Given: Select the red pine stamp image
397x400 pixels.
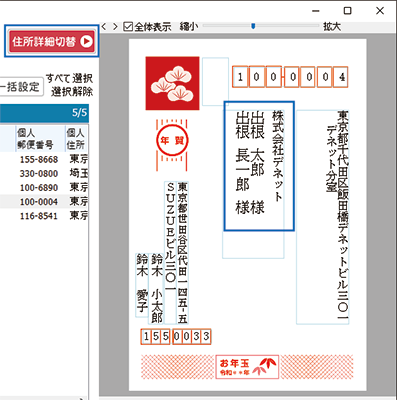Looking at the screenshot, I should pyautogui.click(x=172, y=83).
